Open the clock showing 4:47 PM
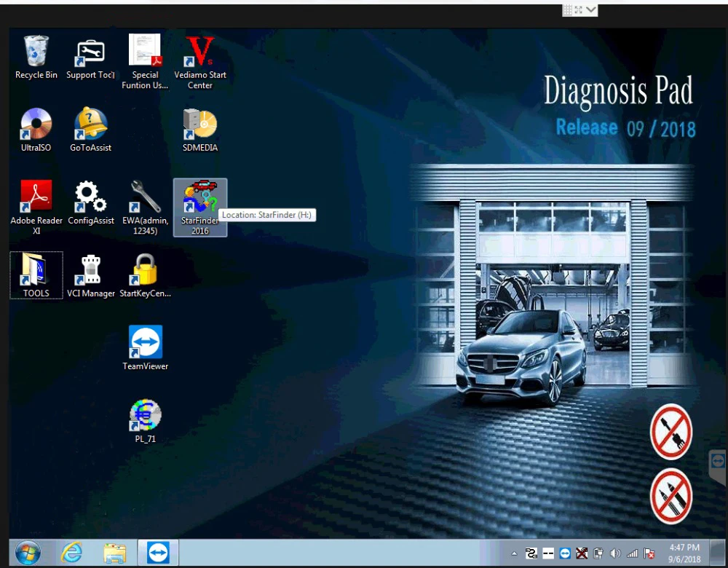Viewport: 728px width, 568px height. (685, 553)
